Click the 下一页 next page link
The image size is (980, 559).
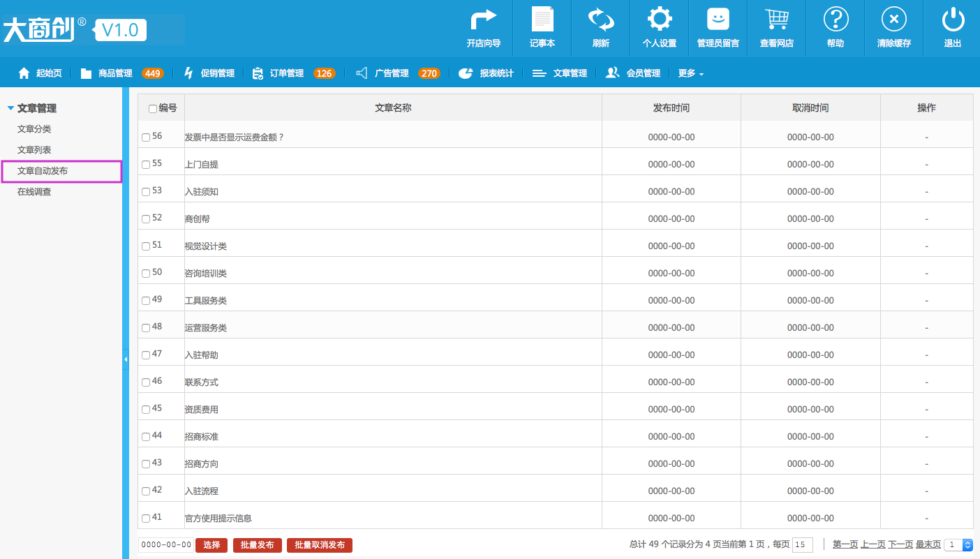[900, 544]
